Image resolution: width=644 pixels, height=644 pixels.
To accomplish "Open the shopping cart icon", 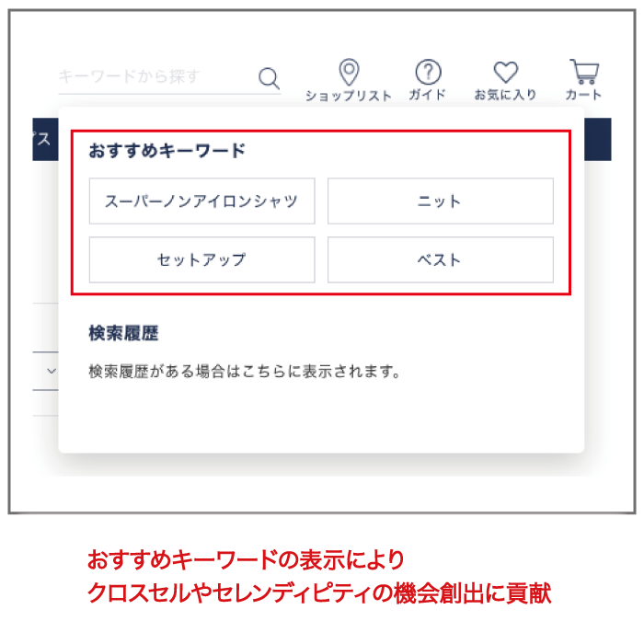I will coord(584,72).
